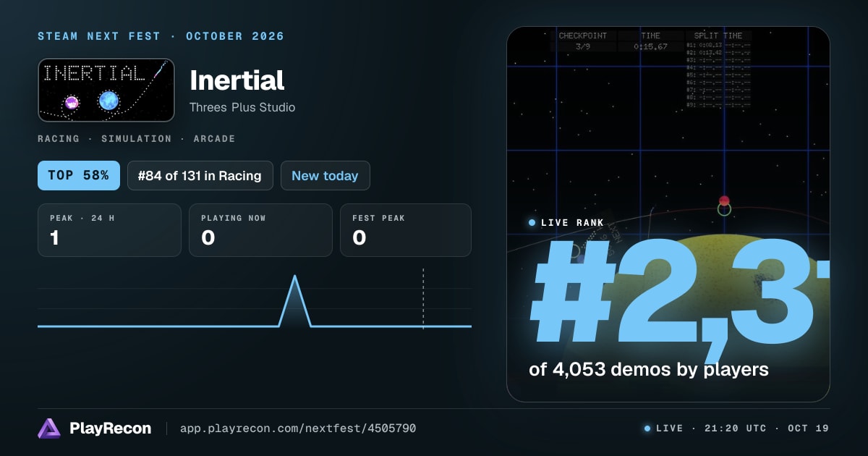868x456 pixels.
Task: Click the TOP 58% badge
Action: (x=79, y=175)
